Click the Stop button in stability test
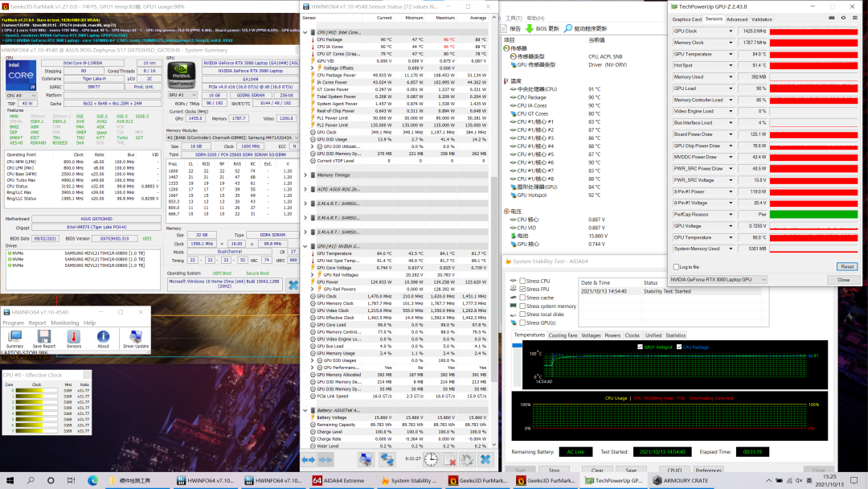Screen dimensions: 868x489 tap(554, 470)
